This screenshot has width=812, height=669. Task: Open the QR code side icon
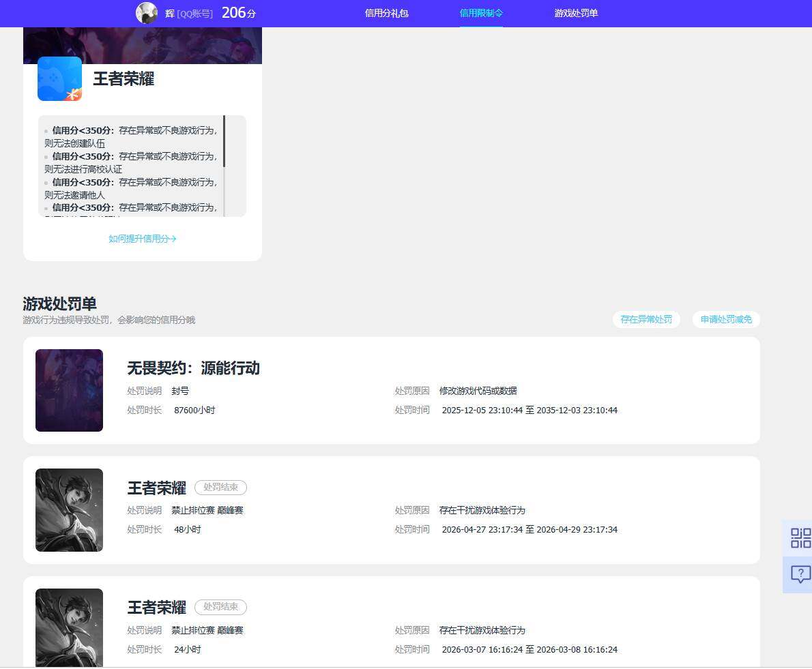[x=800, y=538]
